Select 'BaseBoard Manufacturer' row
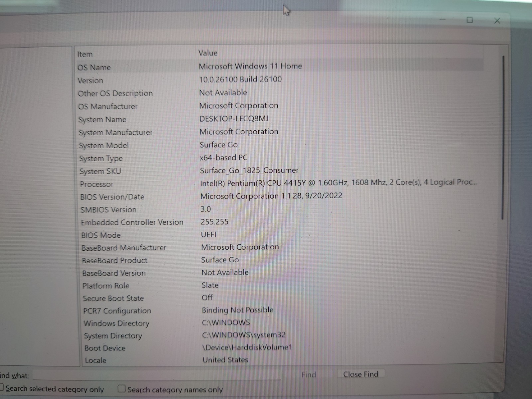This screenshot has height=399, width=532. click(280, 247)
